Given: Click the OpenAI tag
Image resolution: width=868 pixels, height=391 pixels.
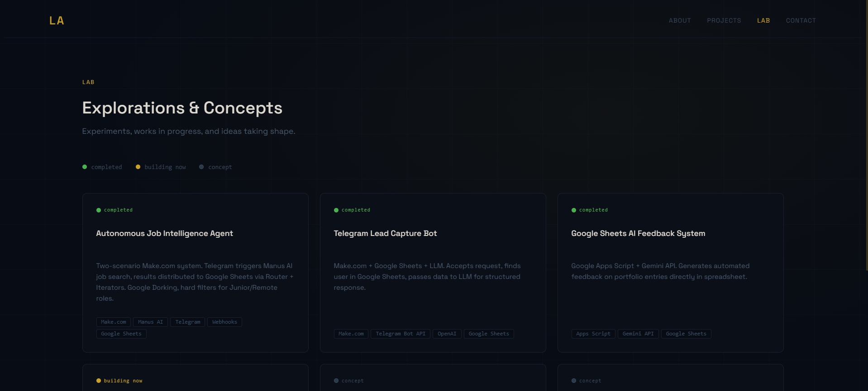Looking at the screenshot, I should (447, 334).
